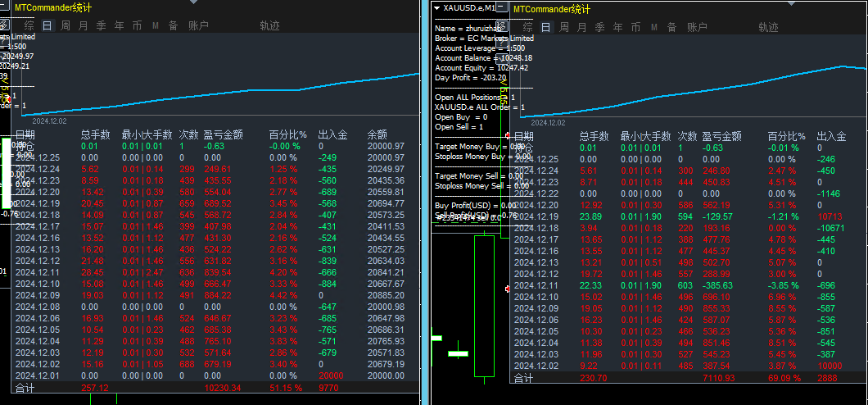This screenshot has width=868, height=405.
Task: Open 季 quarterly tab in left panel
Action: 101,25
